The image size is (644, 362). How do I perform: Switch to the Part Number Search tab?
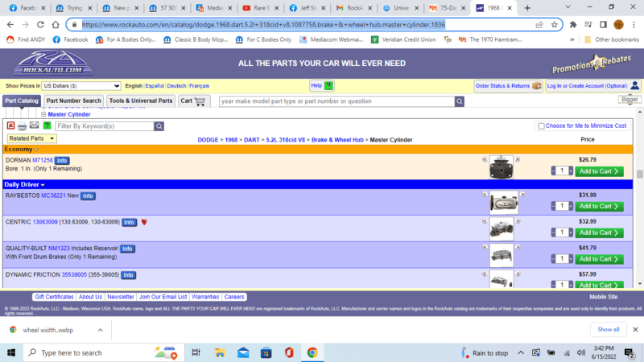[x=75, y=101]
